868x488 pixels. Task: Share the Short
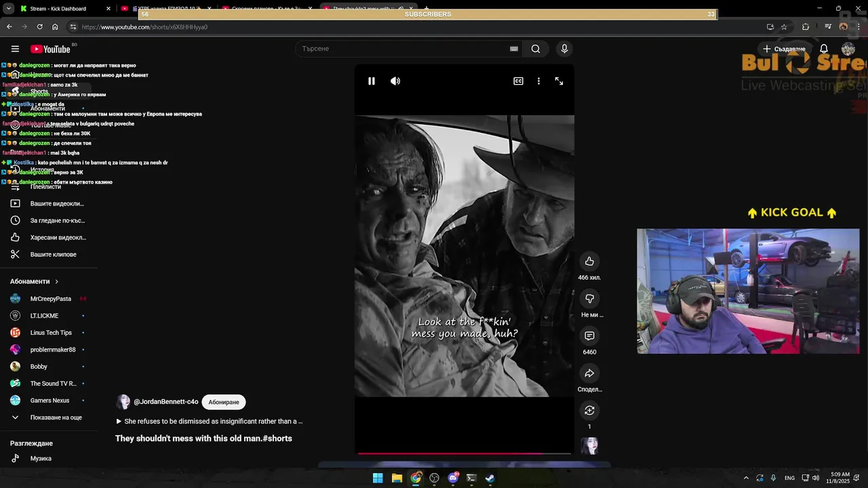coord(589,373)
